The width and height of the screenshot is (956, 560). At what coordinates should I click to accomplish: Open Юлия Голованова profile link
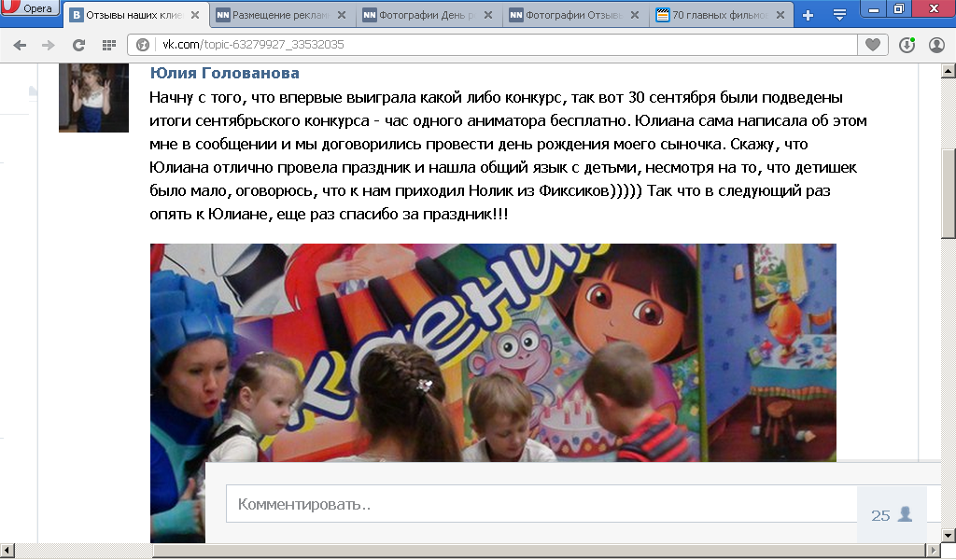coord(224,73)
